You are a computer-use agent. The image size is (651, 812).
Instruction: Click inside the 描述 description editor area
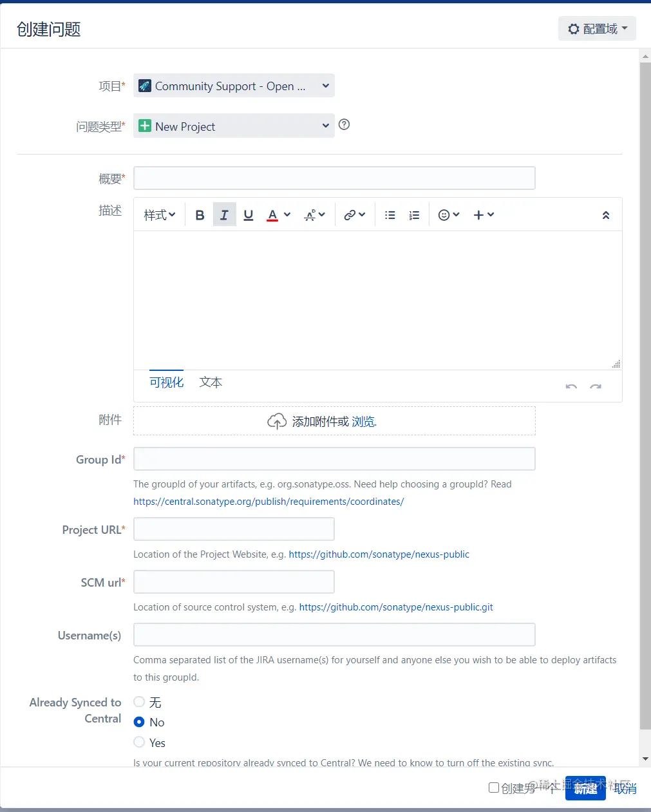pos(377,300)
